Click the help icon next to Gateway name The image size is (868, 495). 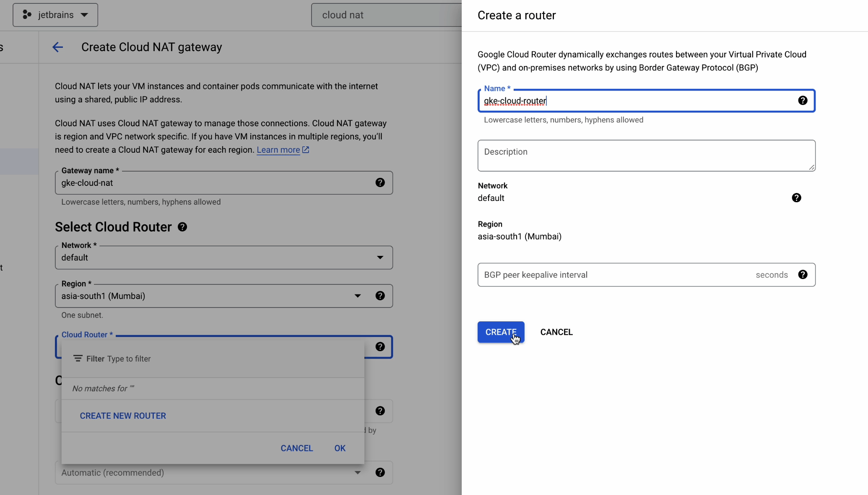[380, 182]
